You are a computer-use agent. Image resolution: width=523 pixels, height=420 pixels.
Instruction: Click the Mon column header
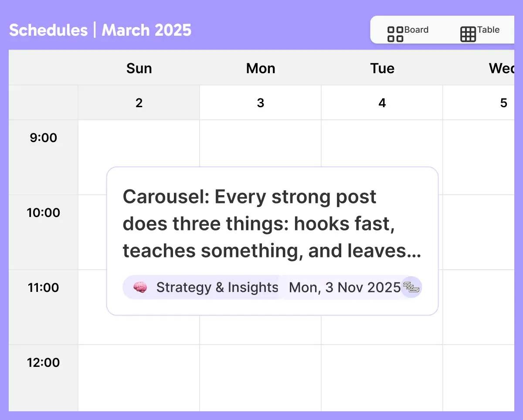coord(260,68)
